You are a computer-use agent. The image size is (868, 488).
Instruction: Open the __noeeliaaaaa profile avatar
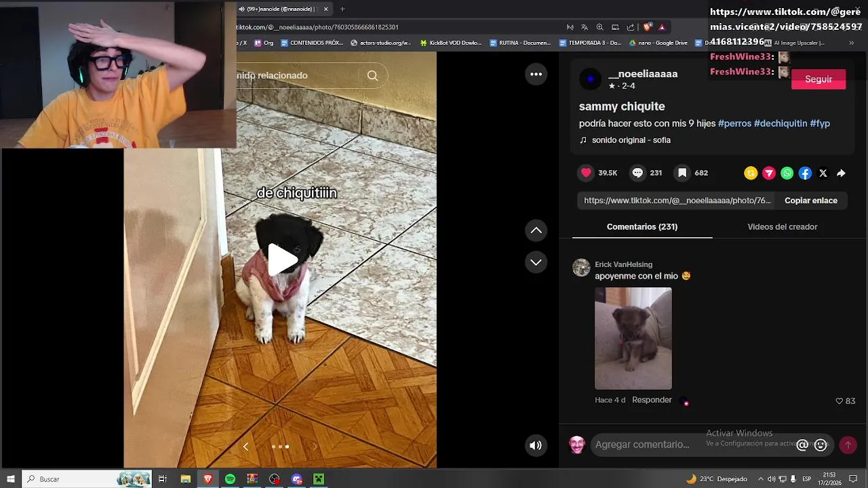click(x=590, y=79)
